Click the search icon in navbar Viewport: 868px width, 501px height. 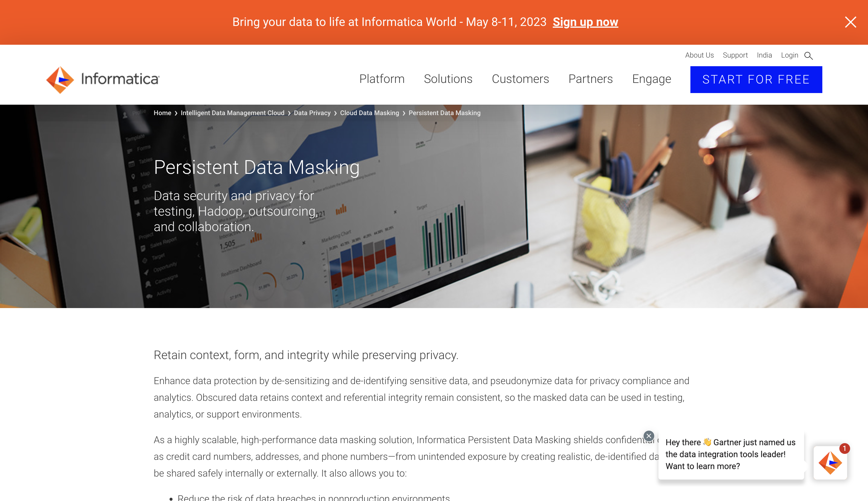809,55
